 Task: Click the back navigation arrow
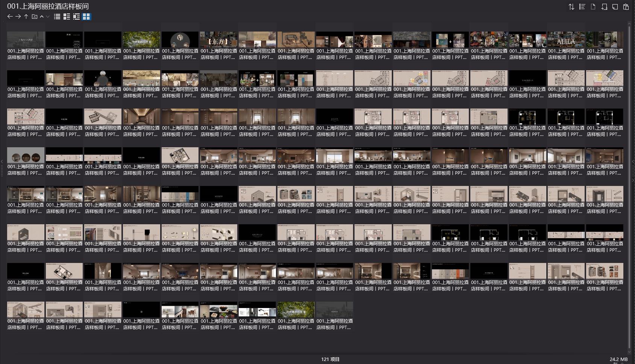10,17
